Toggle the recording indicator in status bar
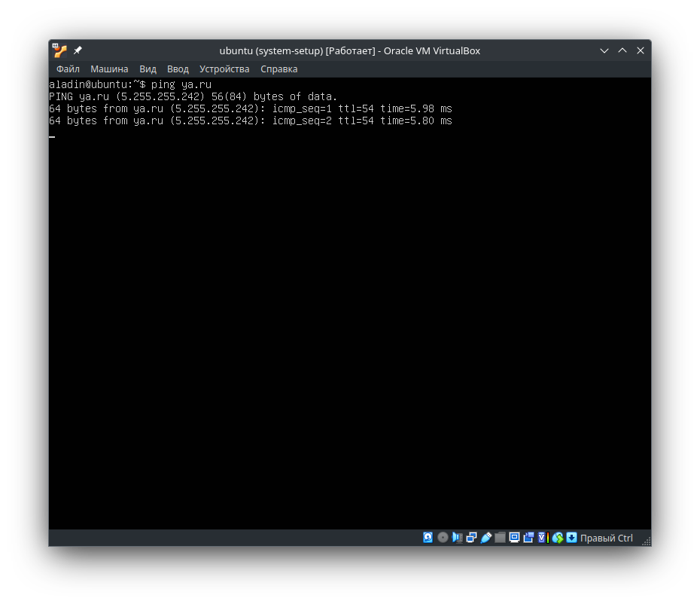This screenshot has height=604, width=700. [x=528, y=537]
